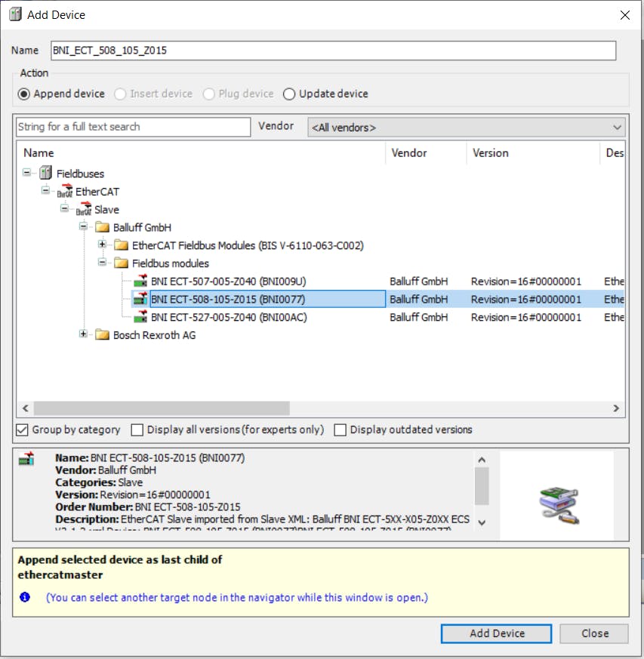Click the Fieldbuses node icon
644x659 pixels.
point(45,173)
